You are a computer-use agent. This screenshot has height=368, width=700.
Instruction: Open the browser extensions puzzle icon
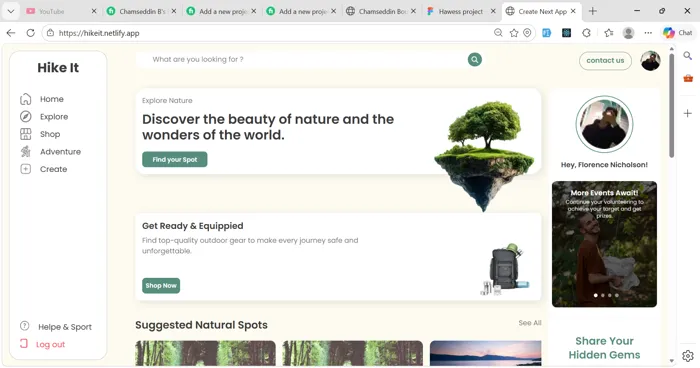click(587, 33)
